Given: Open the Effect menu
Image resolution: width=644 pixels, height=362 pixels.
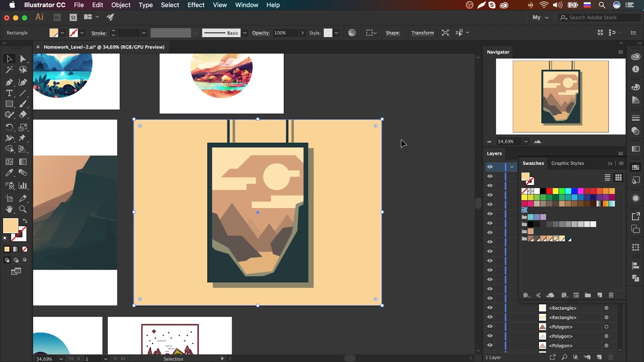Looking at the screenshot, I should click(x=196, y=5).
